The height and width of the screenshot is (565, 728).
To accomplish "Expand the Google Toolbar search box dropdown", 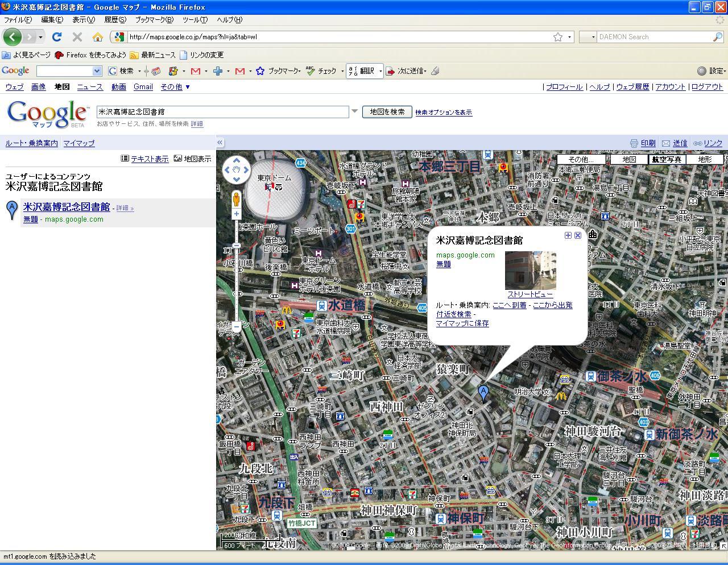I will pos(97,71).
